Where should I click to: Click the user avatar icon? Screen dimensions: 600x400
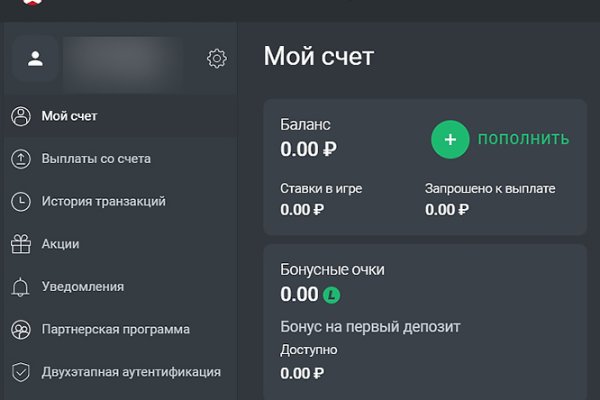pyautogui.click(x=35, y=59)
